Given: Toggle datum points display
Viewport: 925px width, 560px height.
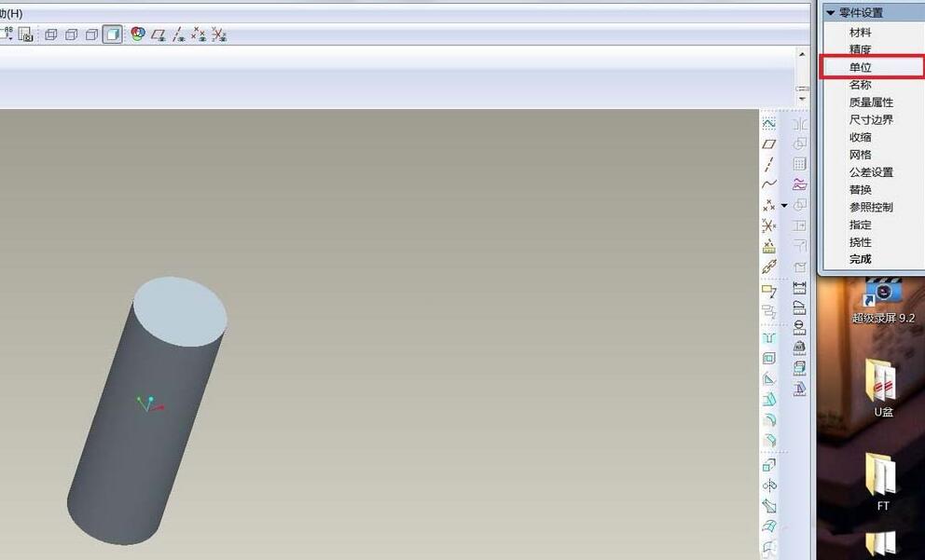Looking at the screenshot, I should pyautogui.click(x=199, y=34).
